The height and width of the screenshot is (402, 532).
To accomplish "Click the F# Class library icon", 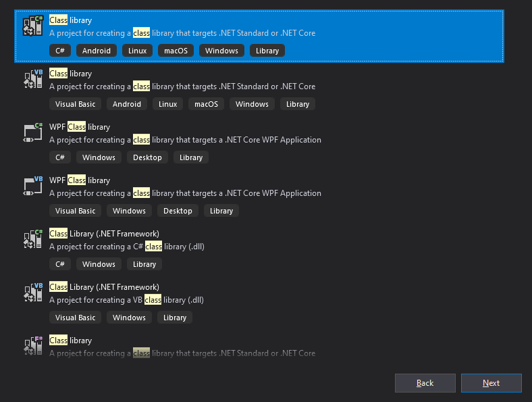I will [33, 346].
